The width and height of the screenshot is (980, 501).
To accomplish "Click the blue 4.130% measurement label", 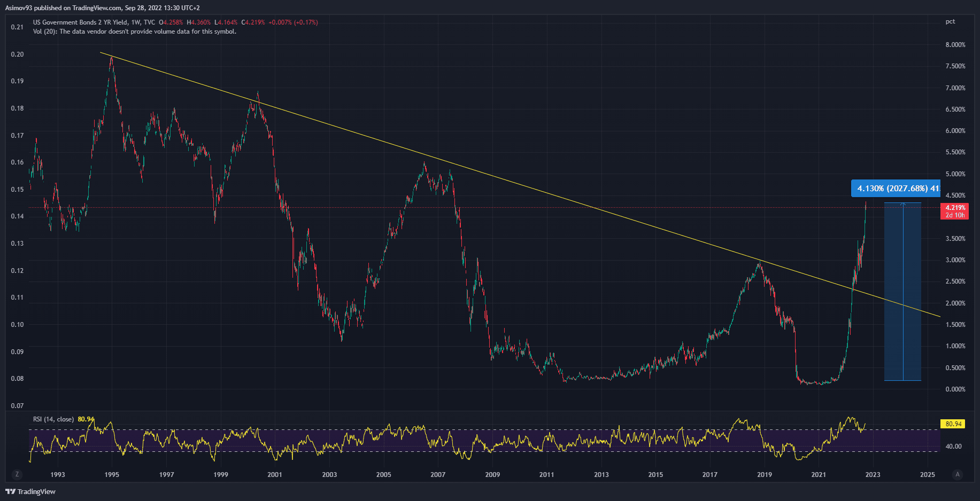I will tap(896, 189).
